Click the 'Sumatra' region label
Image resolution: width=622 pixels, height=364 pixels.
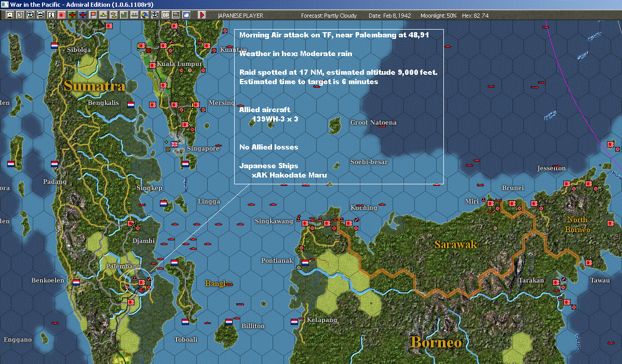coord(94,86)
